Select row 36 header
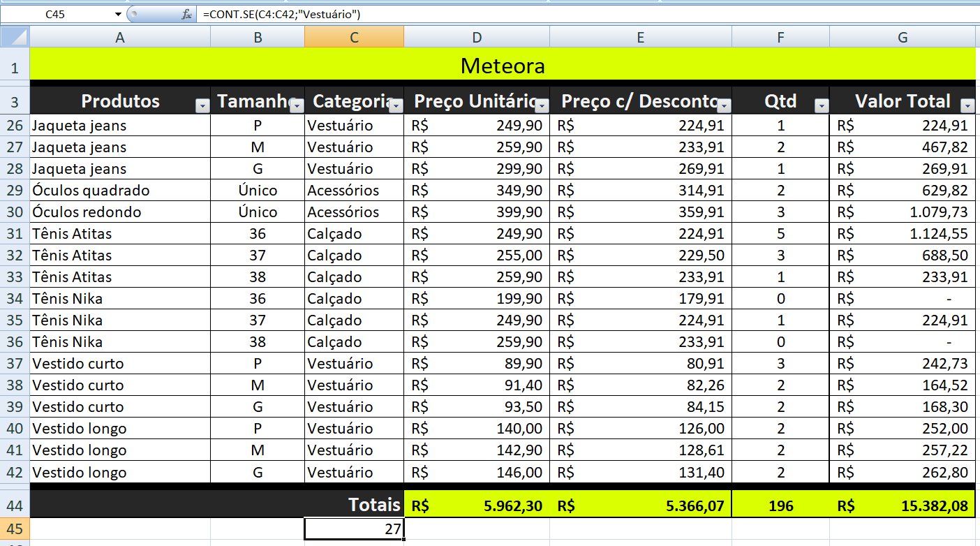The height and width of the screenshot is (546, 980). pyautogui.click(x=15, y=342)
